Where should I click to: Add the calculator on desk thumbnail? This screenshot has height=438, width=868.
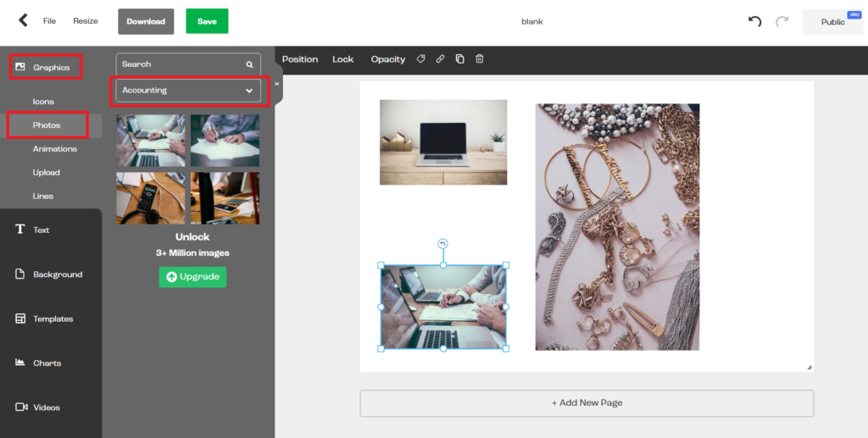(151, 198)
